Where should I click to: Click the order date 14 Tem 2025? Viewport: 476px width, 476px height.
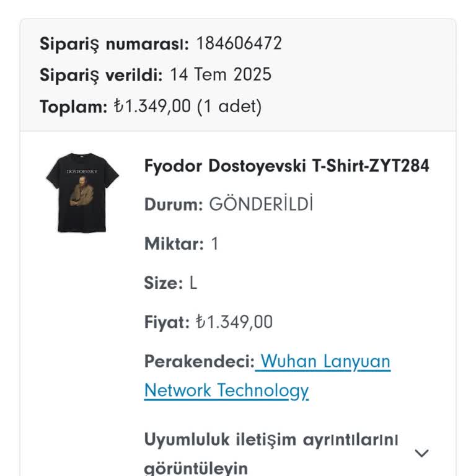(x=221, y=75)
